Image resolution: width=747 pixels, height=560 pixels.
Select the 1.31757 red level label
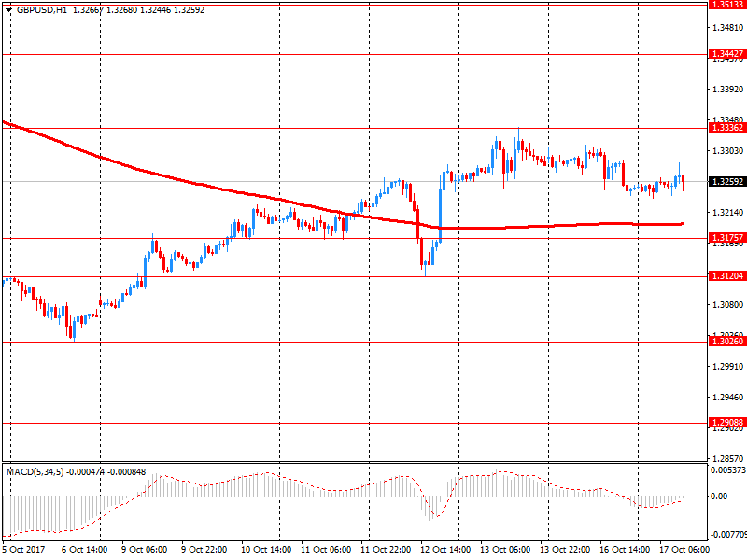point(727,238)
